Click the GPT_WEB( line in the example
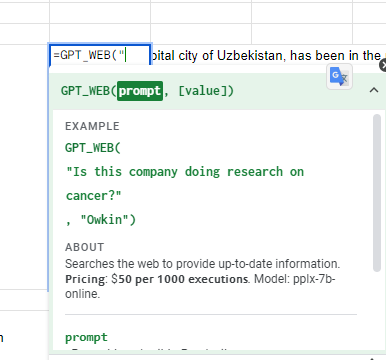 pyautogui.click(x=93, y=148)
